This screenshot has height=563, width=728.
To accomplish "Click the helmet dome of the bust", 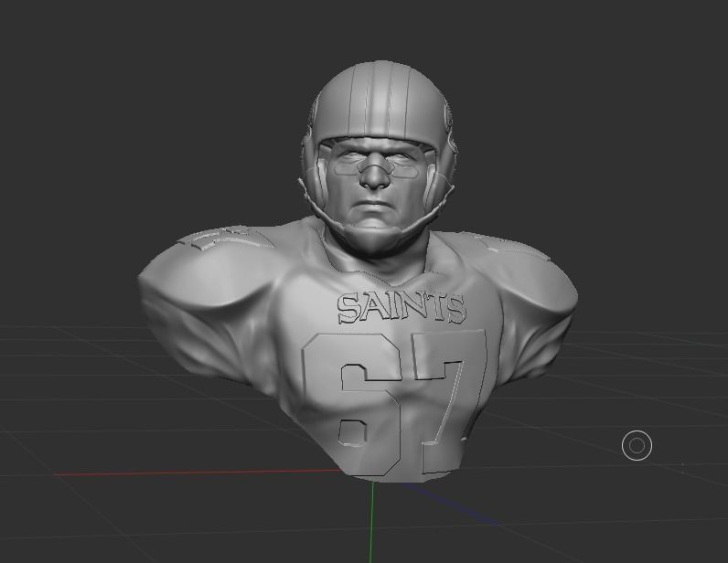I will tap(380, 100).
